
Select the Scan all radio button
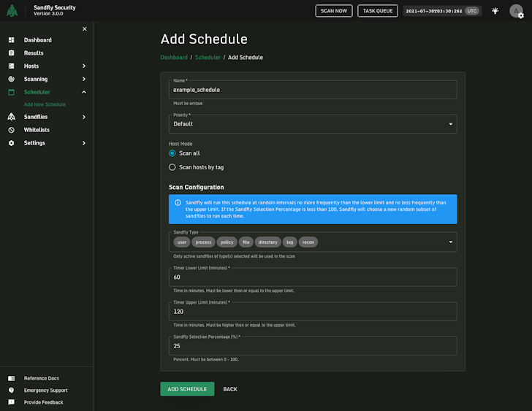pyautogui.click(x=172, y=153)
